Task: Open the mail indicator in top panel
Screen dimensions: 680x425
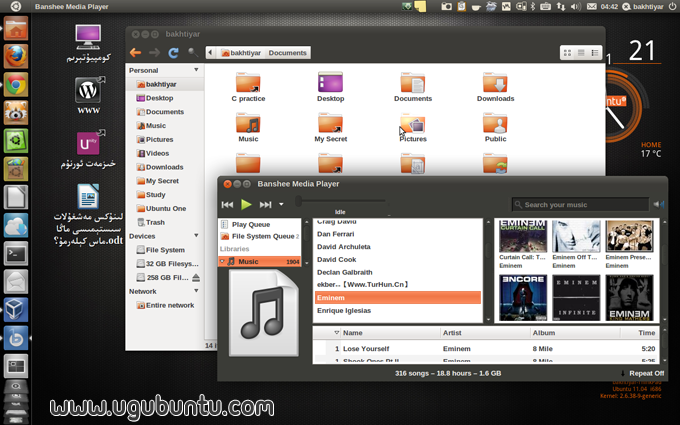Action: (x=592, y=7)
